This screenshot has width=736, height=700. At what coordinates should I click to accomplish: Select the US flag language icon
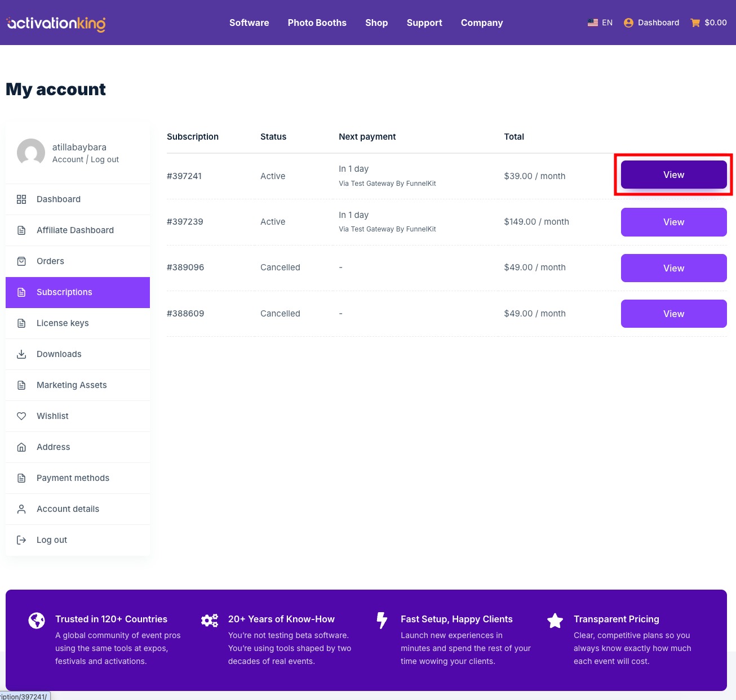coord(592,23)
